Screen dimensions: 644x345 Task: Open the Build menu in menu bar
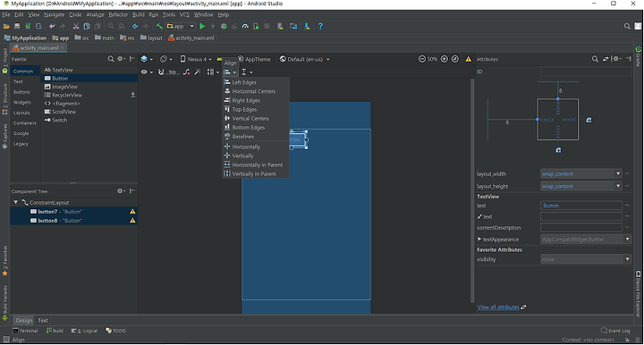(x=138, y=15)
